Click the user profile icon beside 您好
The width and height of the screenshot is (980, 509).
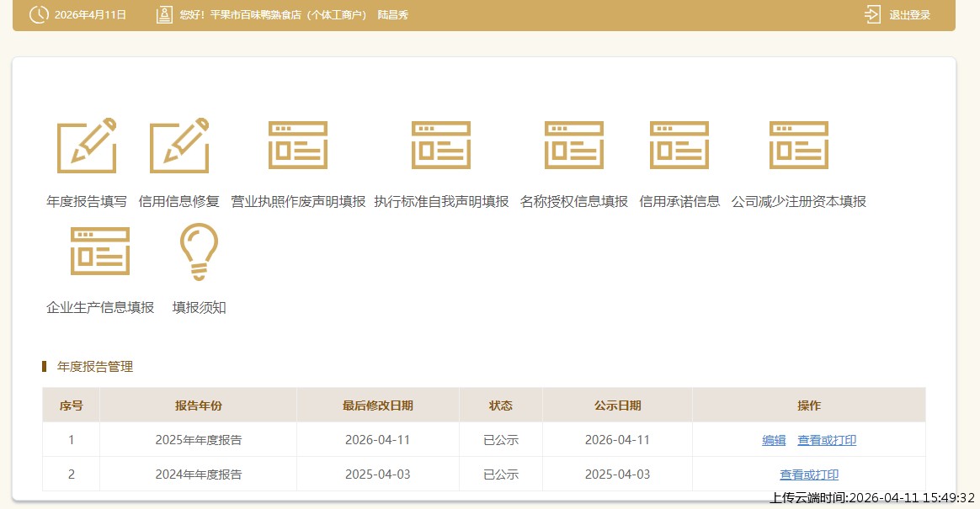point(164,14)
